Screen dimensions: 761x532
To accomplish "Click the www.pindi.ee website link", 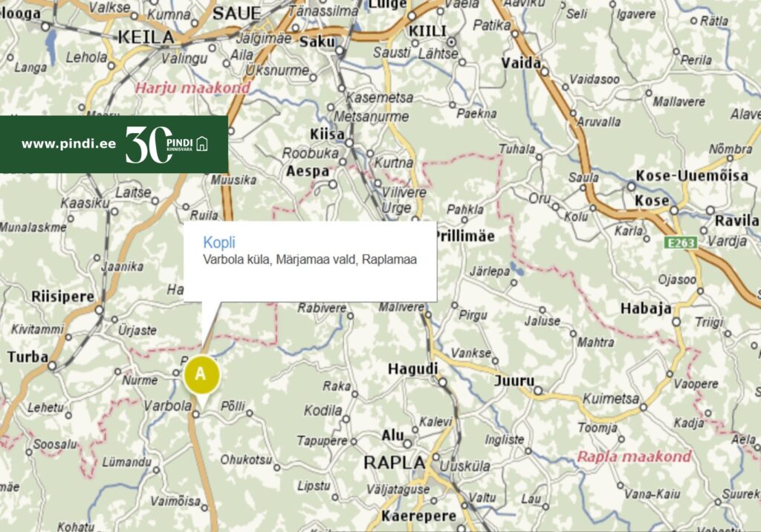I will [68, 143].
